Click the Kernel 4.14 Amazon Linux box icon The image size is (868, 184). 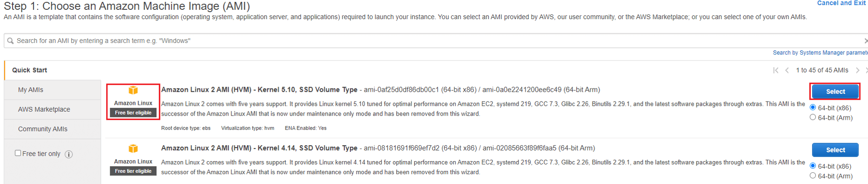pos(133,149)
